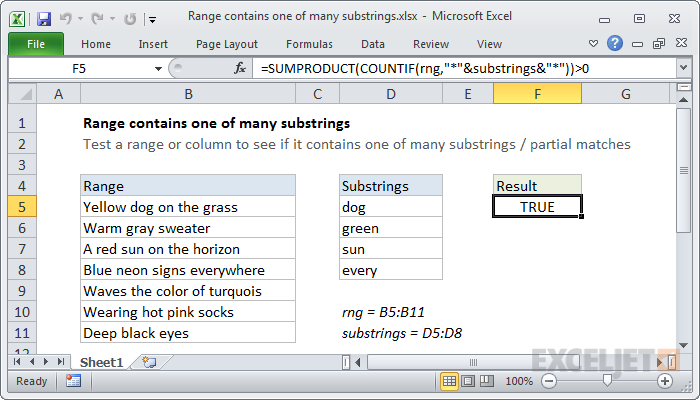Open the View ribbon tab
This screenshot has height=400, width=700.
[489, 44]
